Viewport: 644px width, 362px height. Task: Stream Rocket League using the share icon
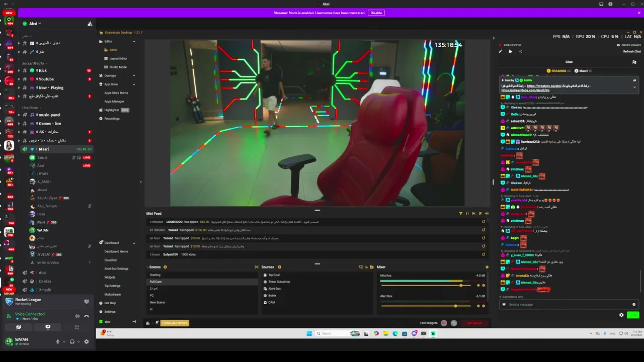87,302
